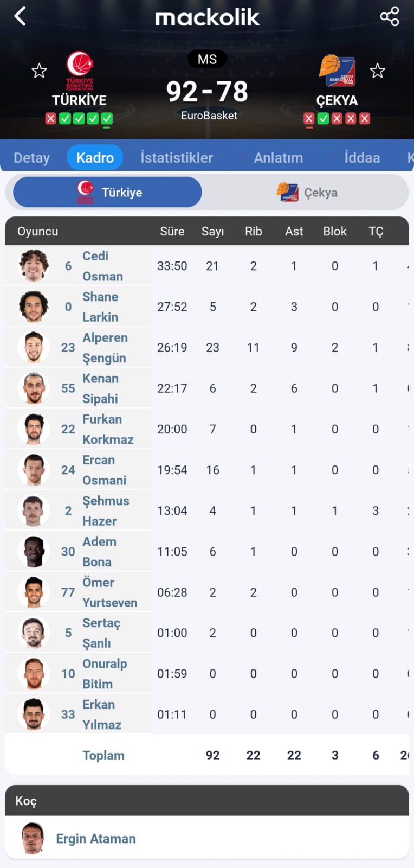Open the İstatistikler tab

(177, 158)
